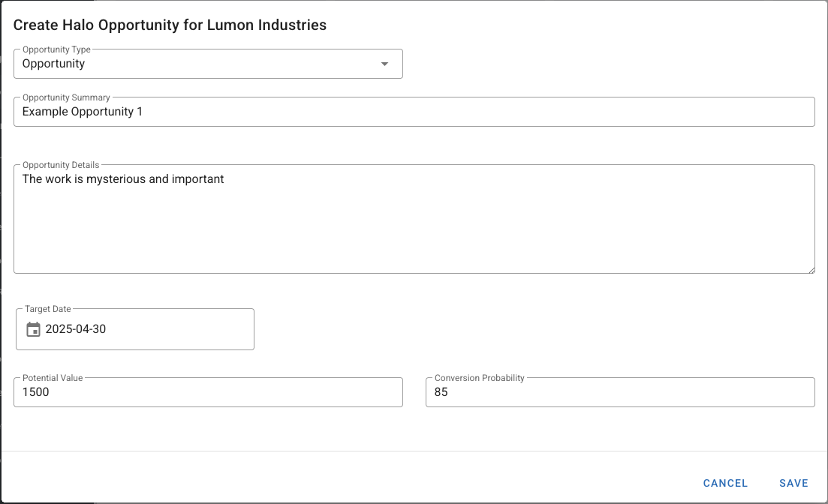Image resolution: width=828 pixels, height=504 pixels.
Task: Select the Conversion Probability field
Action: point(620,392)
